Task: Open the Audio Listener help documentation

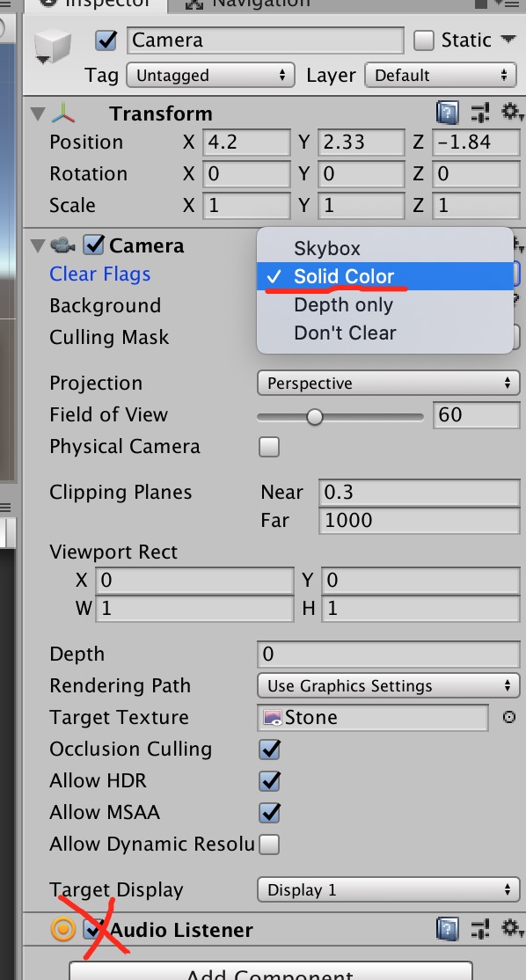Action: pyautogui.click(x=449, y=930)
